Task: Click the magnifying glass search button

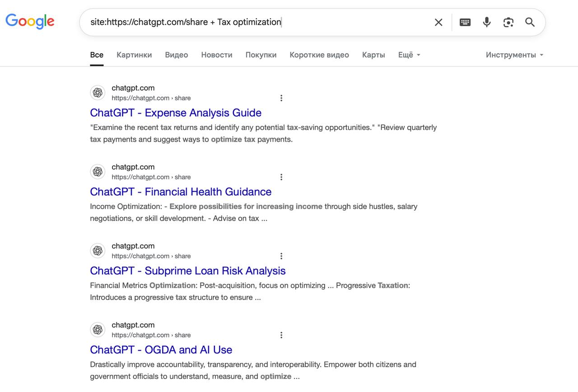Action: 530,22
